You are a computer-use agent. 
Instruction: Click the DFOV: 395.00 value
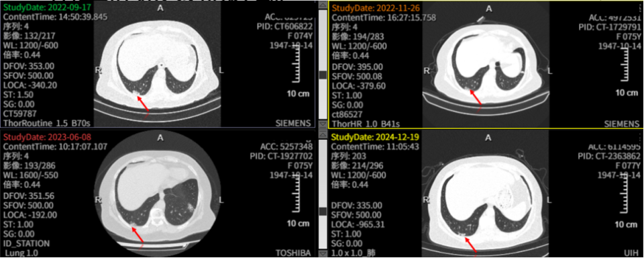coord(357,67)
